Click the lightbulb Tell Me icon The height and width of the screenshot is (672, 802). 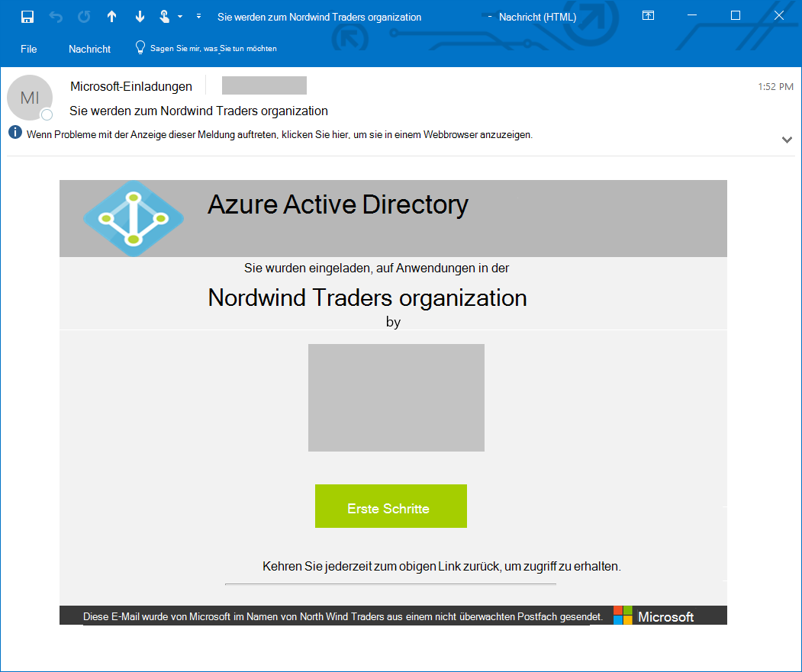(140, 48)
